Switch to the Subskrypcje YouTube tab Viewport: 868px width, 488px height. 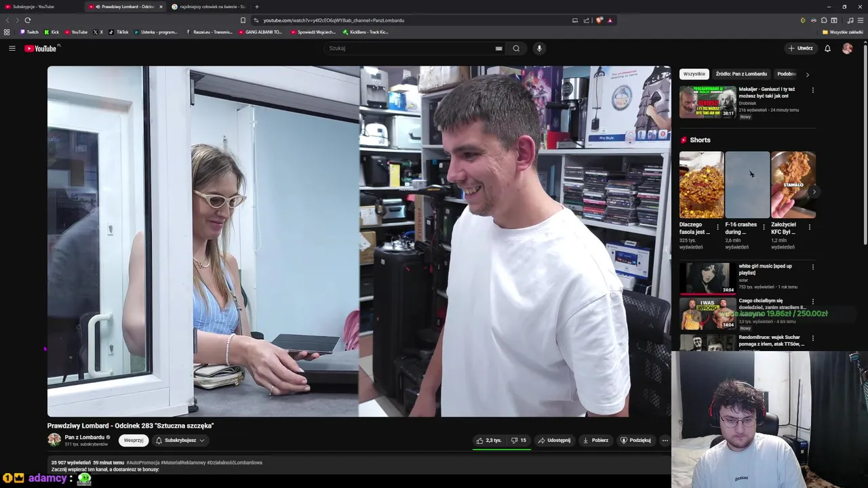[x=39, y=7]
